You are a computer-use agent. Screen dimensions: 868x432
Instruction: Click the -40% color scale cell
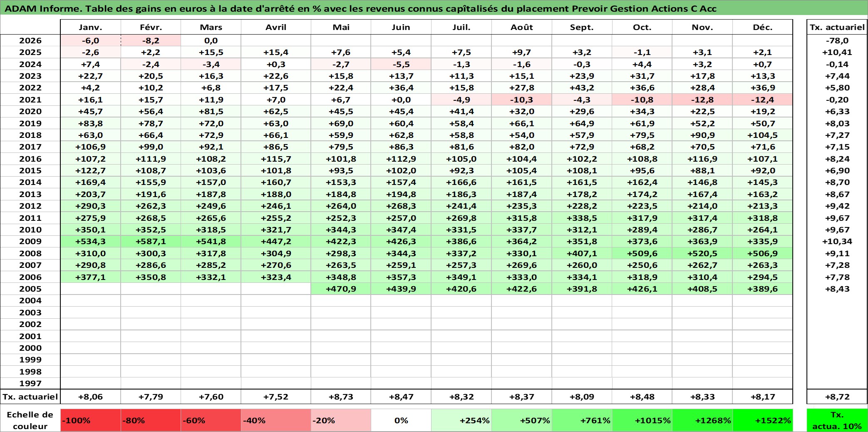coord(276,420)
